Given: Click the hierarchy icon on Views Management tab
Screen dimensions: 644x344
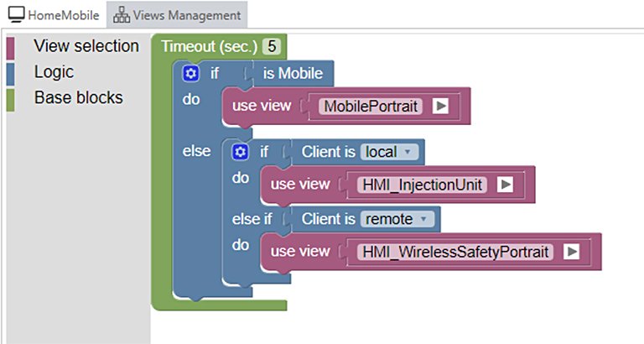Looking at the screenshot, I should coord(122,15).
